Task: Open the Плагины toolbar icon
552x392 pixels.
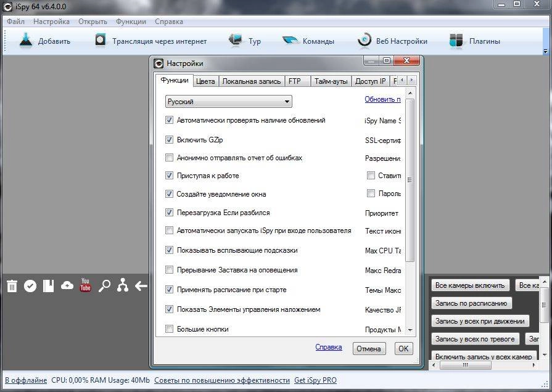Action: (x=456, y=41)
